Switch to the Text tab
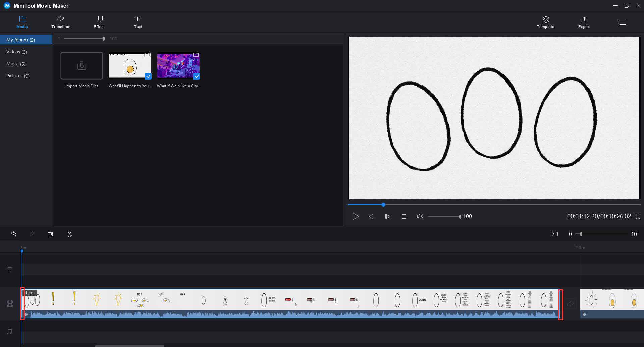 [x=138, y=22]
